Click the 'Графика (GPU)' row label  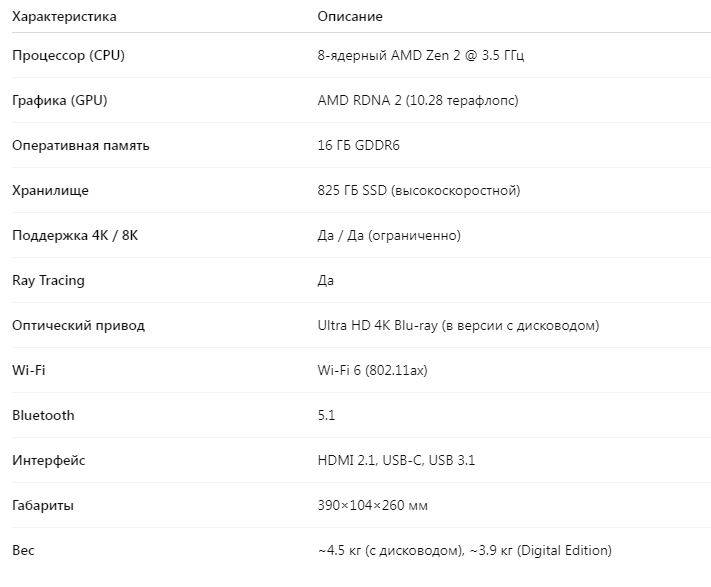[x=60, y=100]
